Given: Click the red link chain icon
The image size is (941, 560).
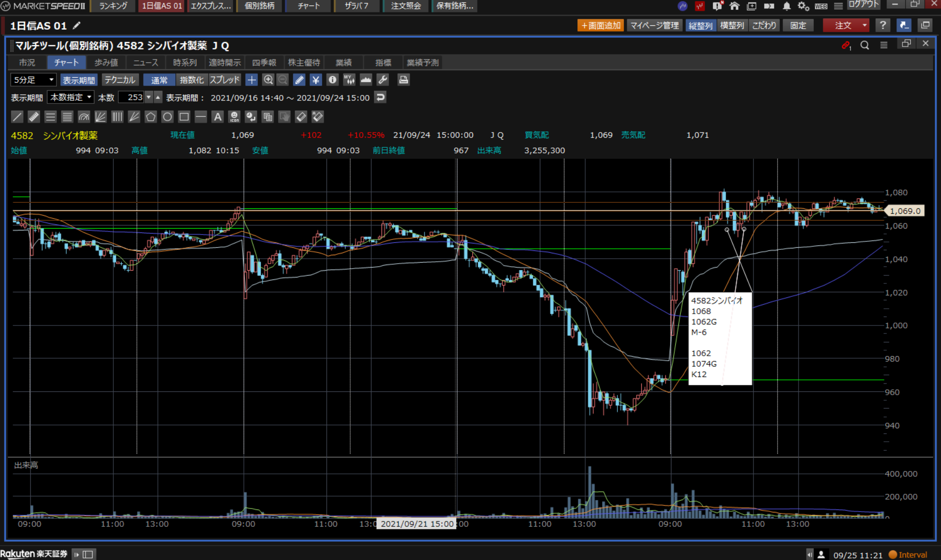Looking at the screenshot, I should [846, 45].
